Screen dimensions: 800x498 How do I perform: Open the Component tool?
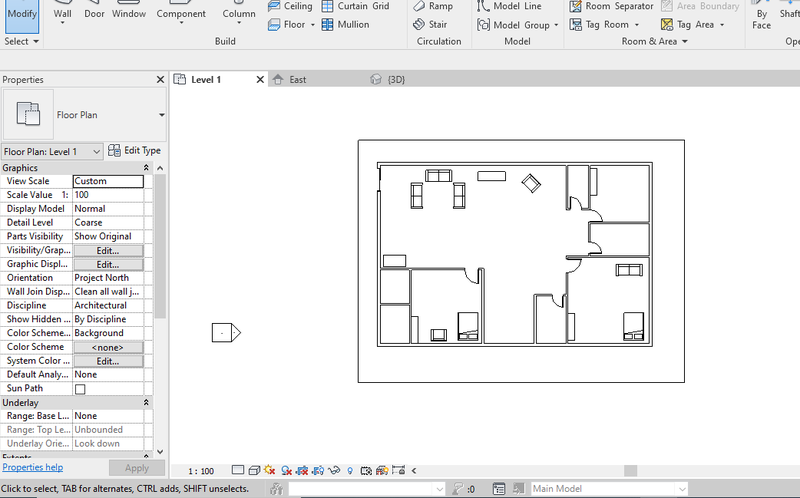pyautogui.click(x=181, y=14)
